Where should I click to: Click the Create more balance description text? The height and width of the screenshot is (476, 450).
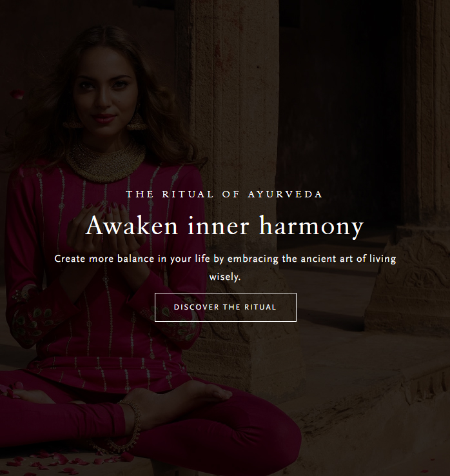[225, 268]
